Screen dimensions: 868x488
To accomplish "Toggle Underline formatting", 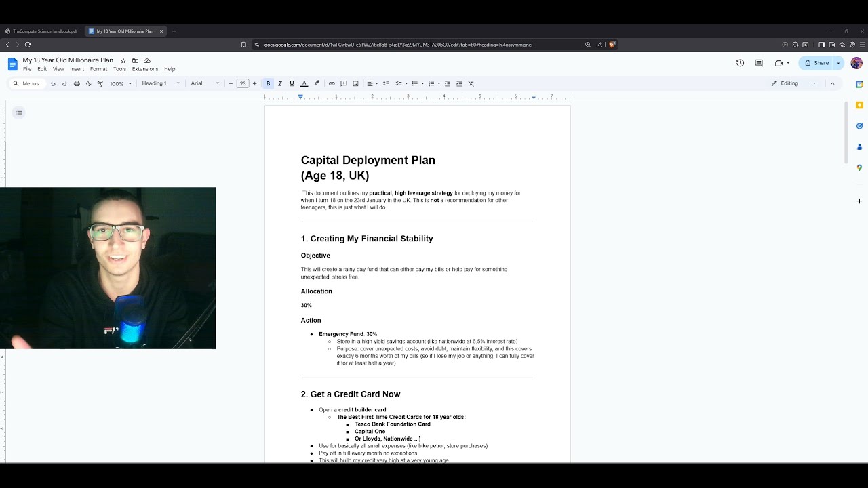I will [x=292, y=83].
